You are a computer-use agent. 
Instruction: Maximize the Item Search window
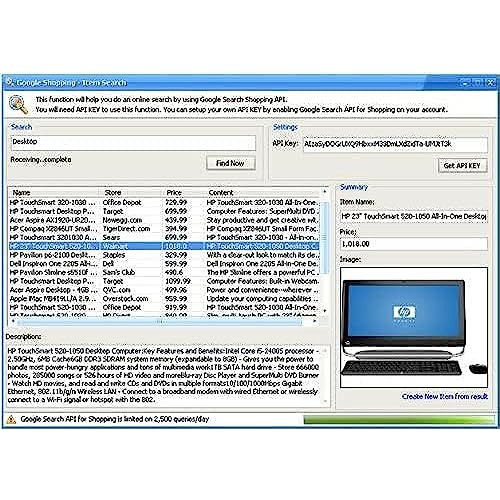click(478, 82)
